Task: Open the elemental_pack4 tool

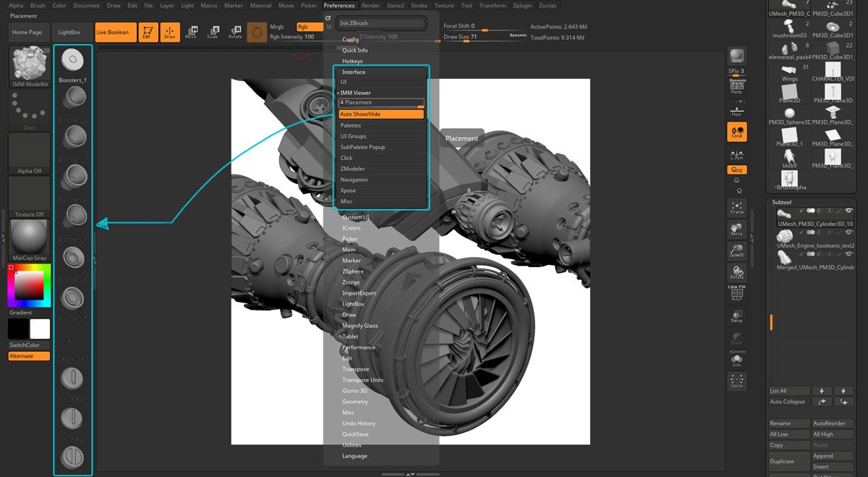Action: (789, 49)
